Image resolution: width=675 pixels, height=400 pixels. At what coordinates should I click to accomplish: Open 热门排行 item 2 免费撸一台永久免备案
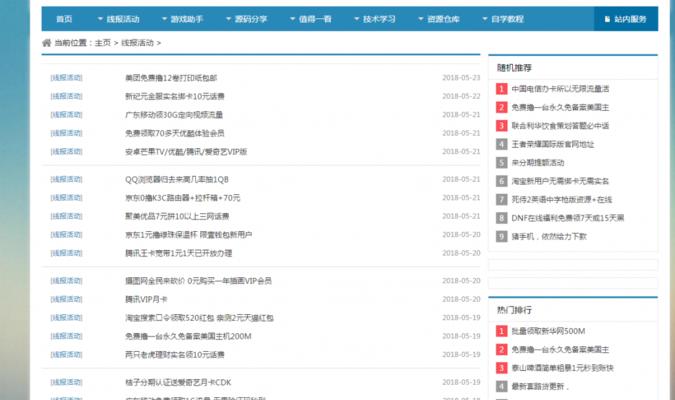point(560,350)
